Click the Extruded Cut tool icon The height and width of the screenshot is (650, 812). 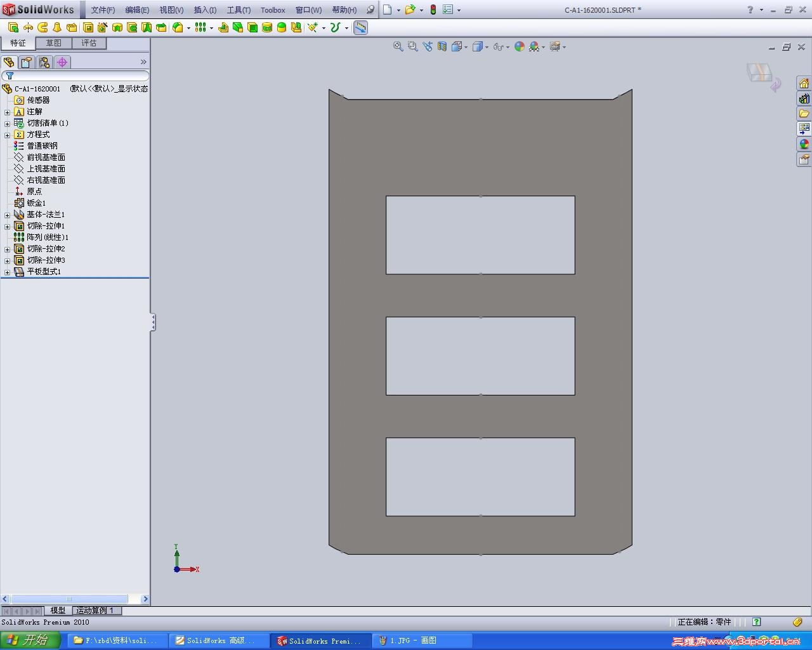(88, 27)
